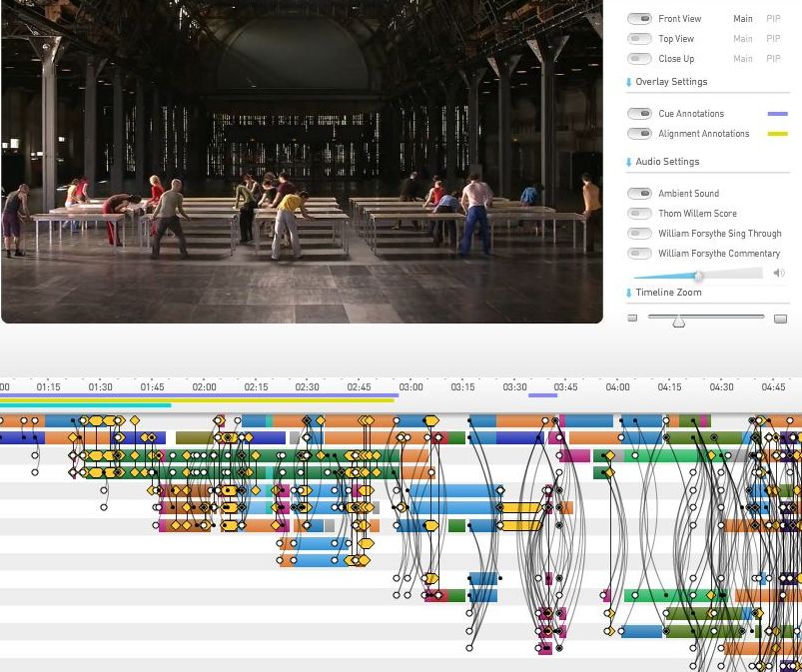
Task: Collapse the Audio Settings section
Action: 628,162
